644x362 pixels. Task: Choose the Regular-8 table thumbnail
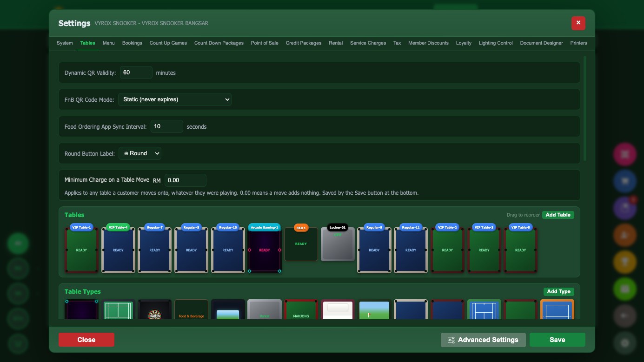pos(191,250)
